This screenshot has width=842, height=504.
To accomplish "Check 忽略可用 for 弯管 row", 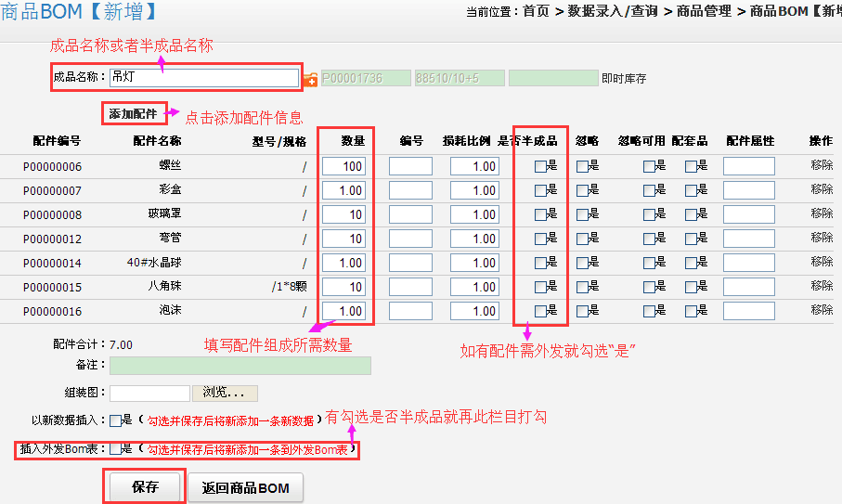I will click(649, 239).
